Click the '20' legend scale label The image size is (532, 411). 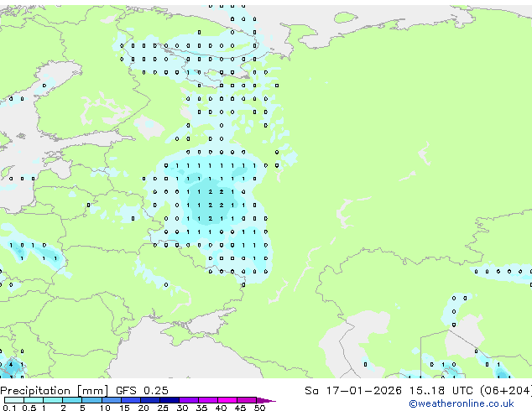[x=143, y=408]
